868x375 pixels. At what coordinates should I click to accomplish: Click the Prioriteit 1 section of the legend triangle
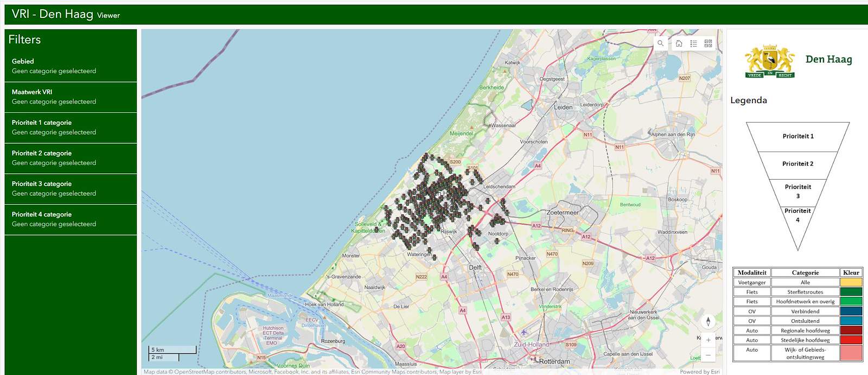(x=797, y=136)
